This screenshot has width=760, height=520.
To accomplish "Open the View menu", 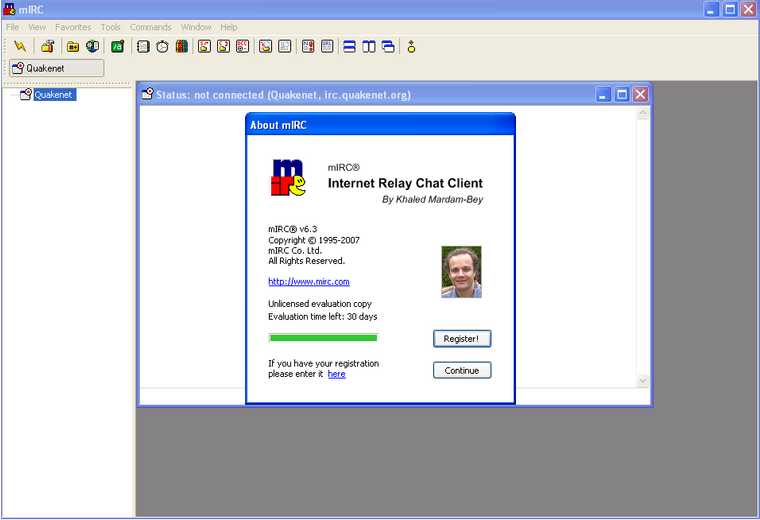I will pos(37,27).
